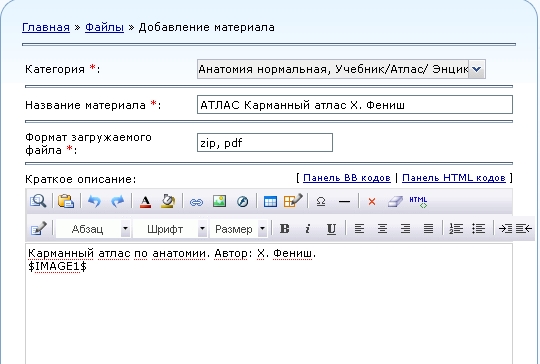This screenshot has width=540, height=364.
Task: Increase paragraph indent
Action: pos(505,229)
